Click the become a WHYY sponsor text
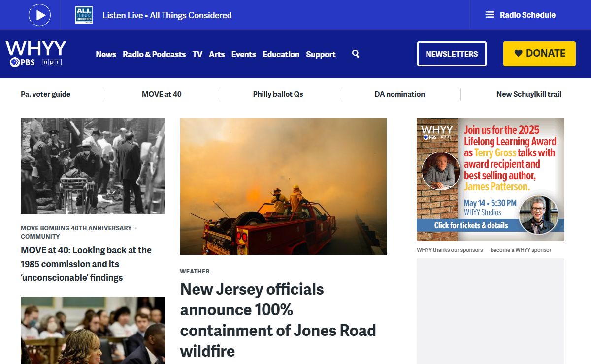Image resolution: width=591 pixels, height=364 pixels. [521, 250]
